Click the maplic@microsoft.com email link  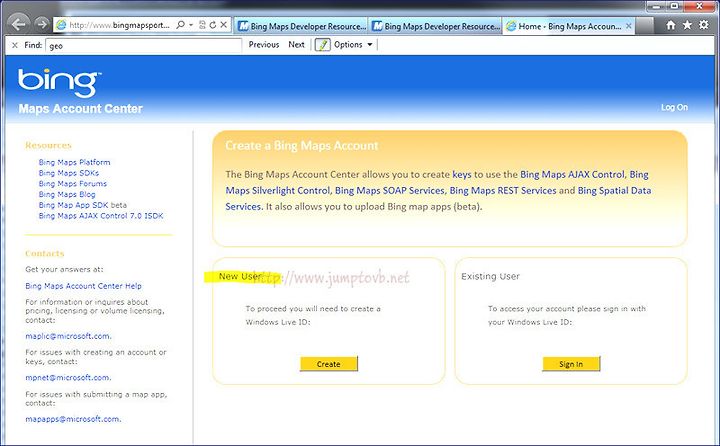(68, 336)
